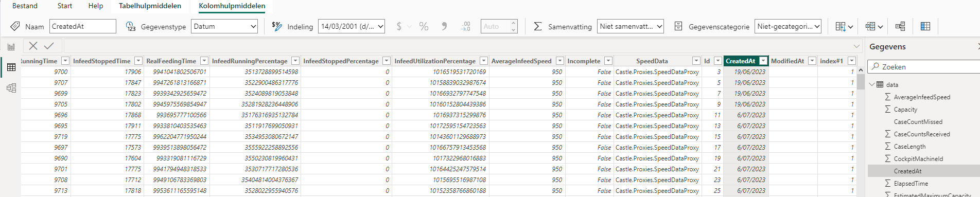
Task: Open the Indeling date format dropdown
Action: click(x=352, y=26)
